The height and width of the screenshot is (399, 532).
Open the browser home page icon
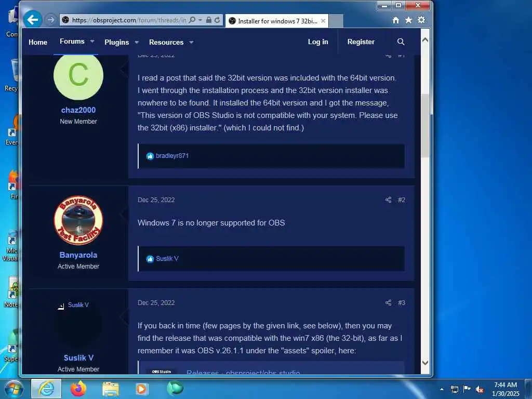pos(395,20)
